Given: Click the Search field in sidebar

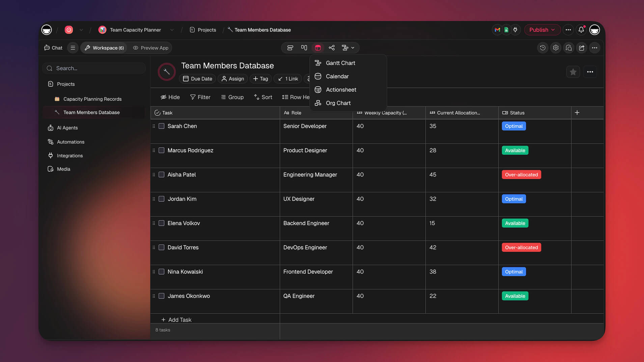Looking at the screenshot, I should pyautogui.click(x=94, y=68).
